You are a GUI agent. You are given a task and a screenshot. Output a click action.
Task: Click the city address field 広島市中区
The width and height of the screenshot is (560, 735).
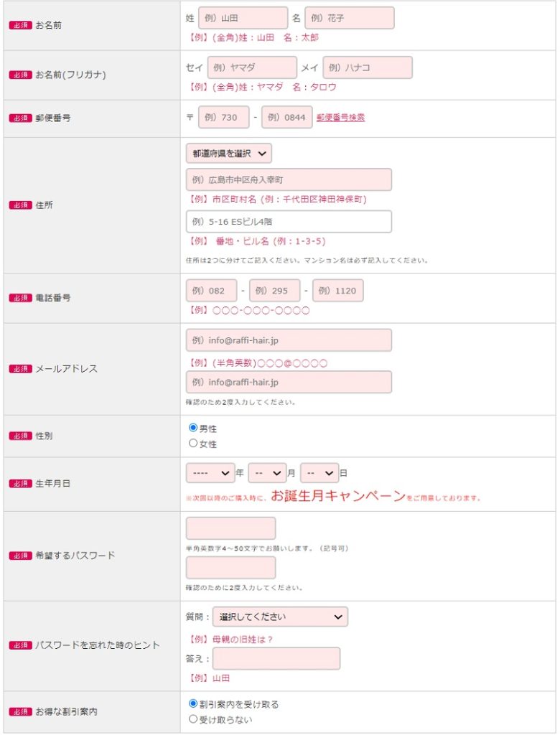[x=289, y=180]
